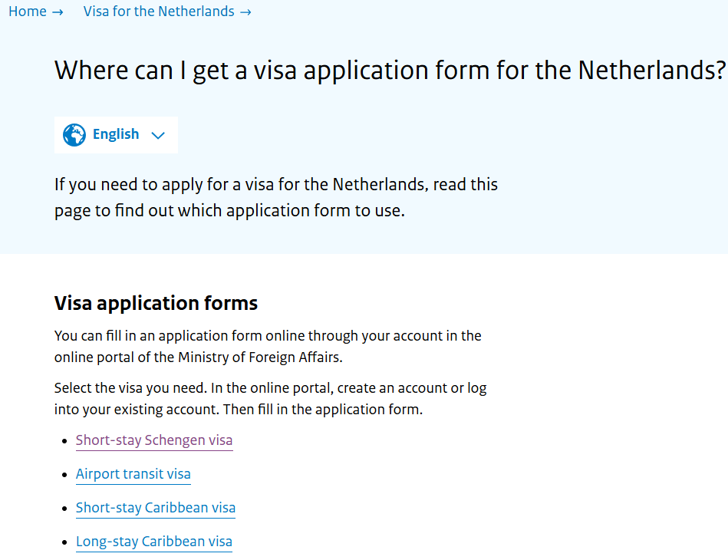The width and height of the screenshot is (728, 560).
Task: Open the 'Visa for the Netherlands' breadcrumb
Action: [x=159, y=12]
